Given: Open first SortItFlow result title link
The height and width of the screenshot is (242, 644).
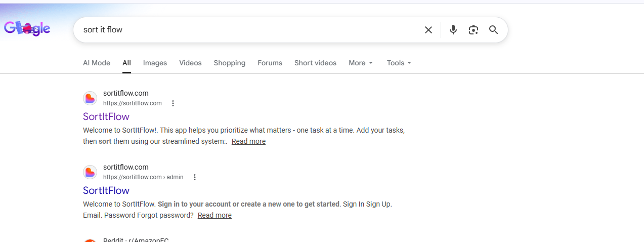Looking at the screenshot, I should pos(106,116).
